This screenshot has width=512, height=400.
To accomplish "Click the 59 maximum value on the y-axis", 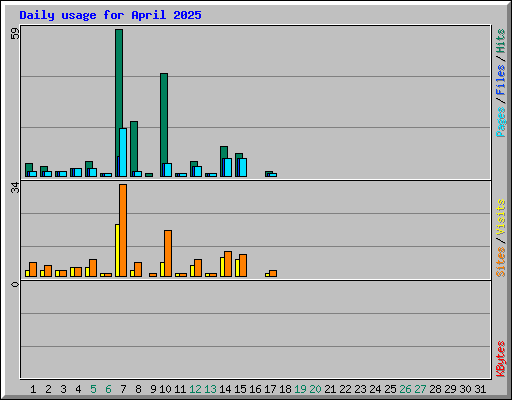I will point(15,33).
